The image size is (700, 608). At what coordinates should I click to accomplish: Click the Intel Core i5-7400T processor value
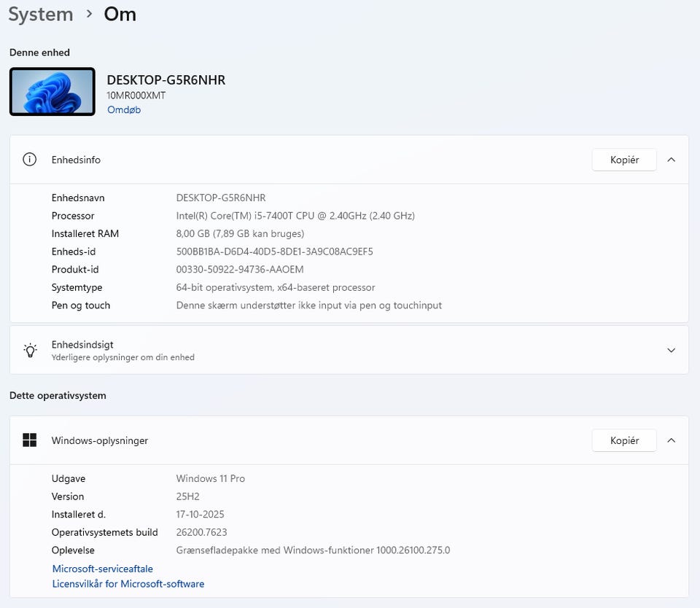click(x=295, y=216)
